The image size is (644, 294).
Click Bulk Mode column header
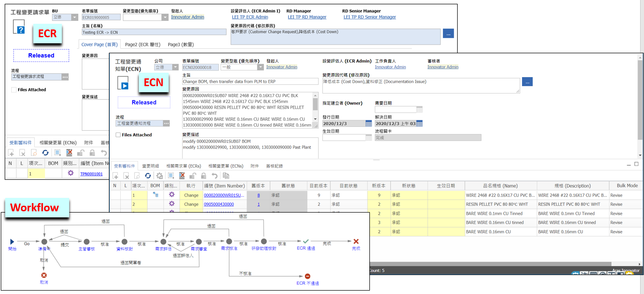point(627,186)
